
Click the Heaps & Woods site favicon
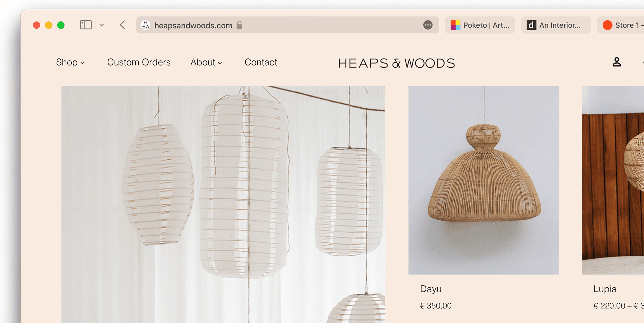145,25
